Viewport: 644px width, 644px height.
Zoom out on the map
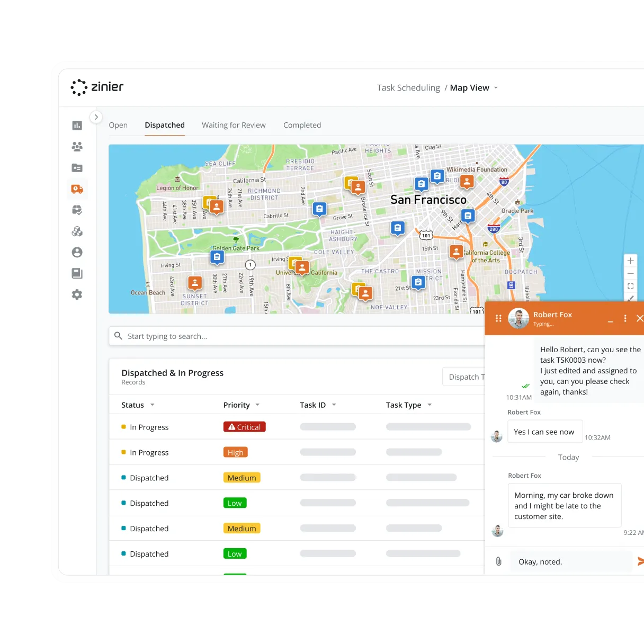point(631,274)
